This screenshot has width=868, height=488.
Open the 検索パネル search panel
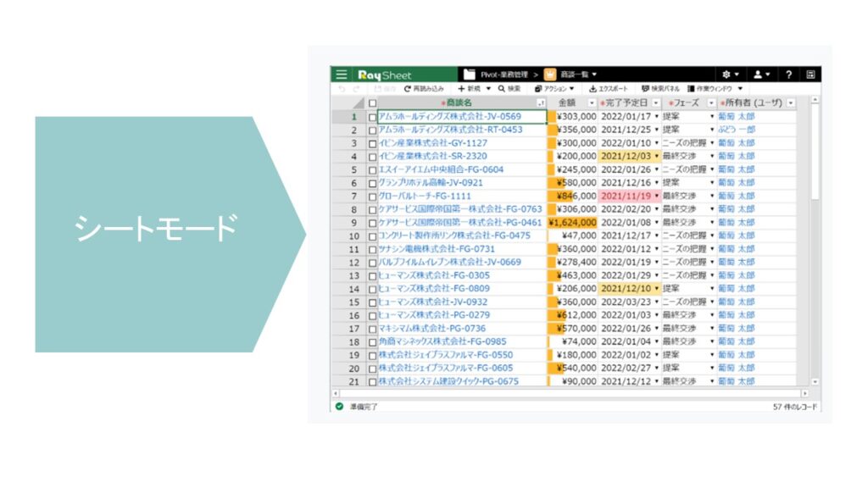(x=660, y=88)
